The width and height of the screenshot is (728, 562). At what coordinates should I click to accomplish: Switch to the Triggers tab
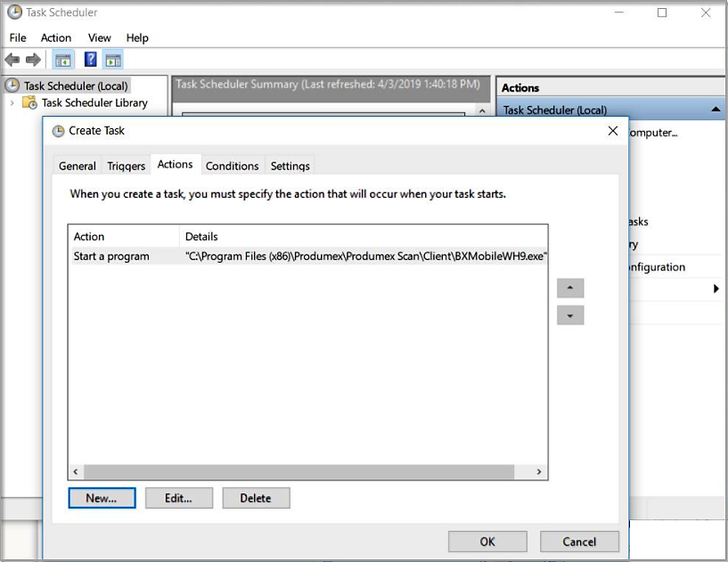(x=125, y=166)
